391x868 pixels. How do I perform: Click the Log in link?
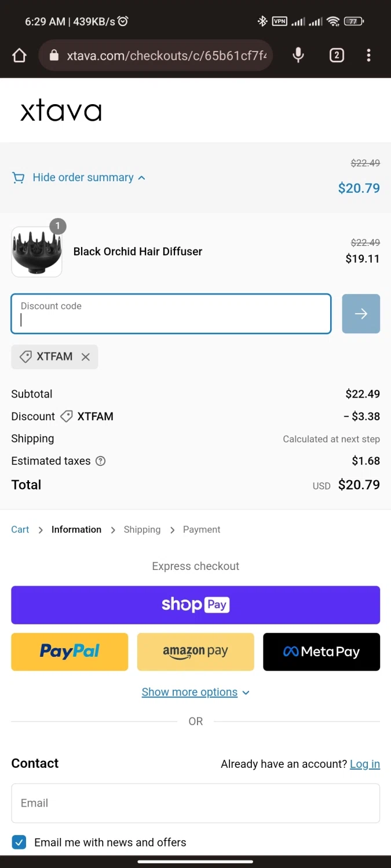pos(365,764)
